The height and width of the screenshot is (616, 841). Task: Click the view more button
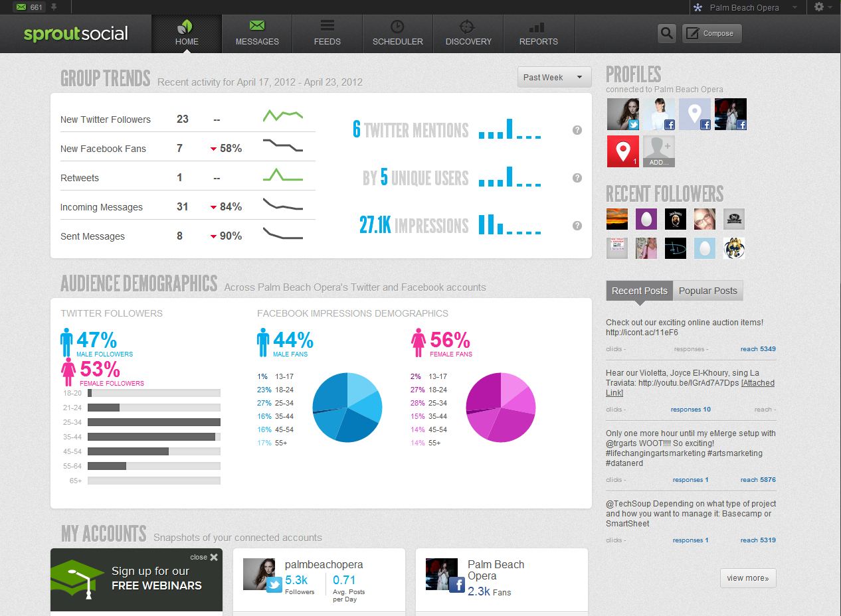point(747,577)
